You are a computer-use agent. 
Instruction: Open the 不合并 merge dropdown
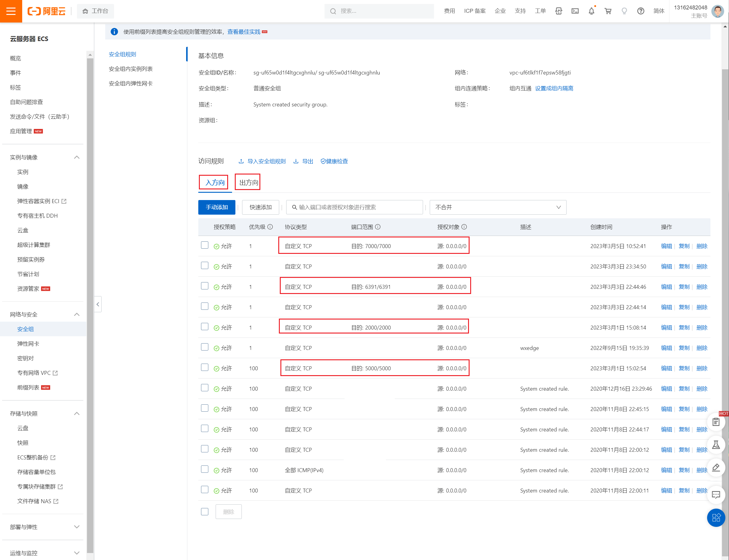click(x=498, y=207)
